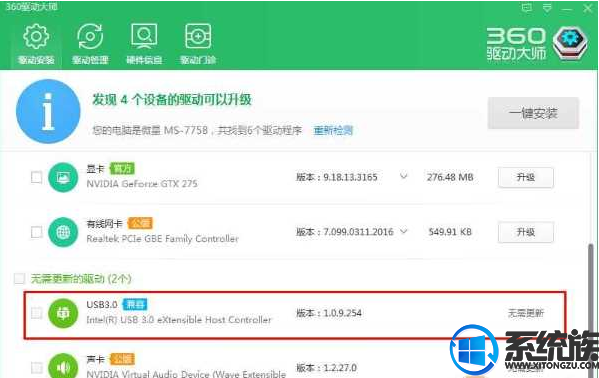Viewport: 599px width, 378px height.
Task: Open the 硬件信息 icon tab
Action: click(144, 44)
